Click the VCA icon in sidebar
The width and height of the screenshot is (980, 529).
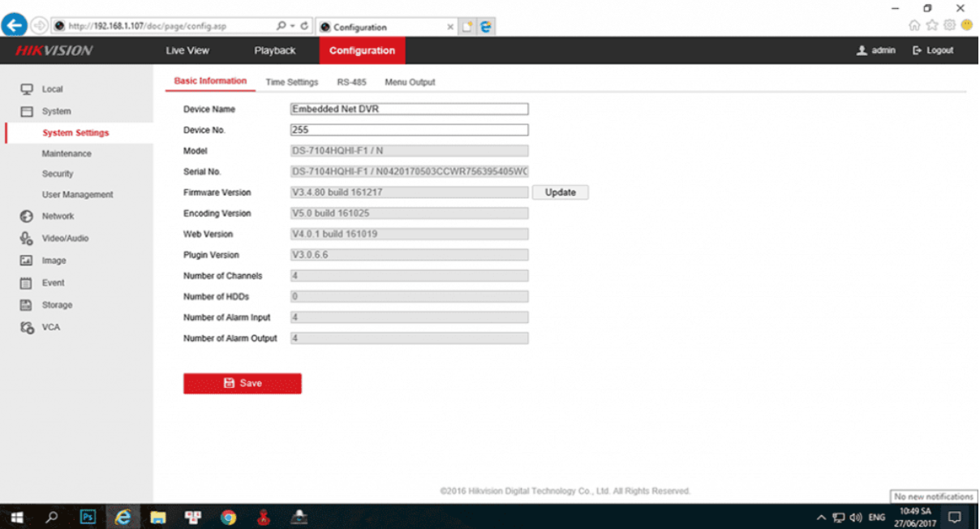click(27, 328)
